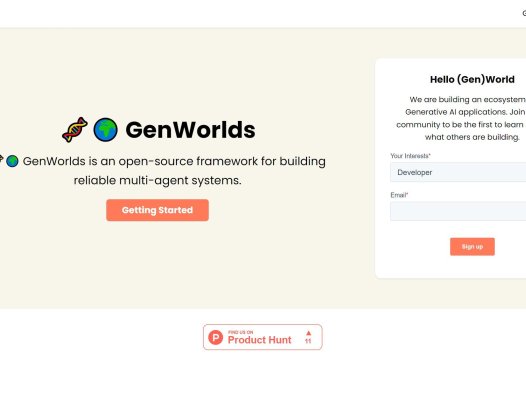Click the Product Hunt P logo
The image size is (526, 394).
tap(215, 337)
